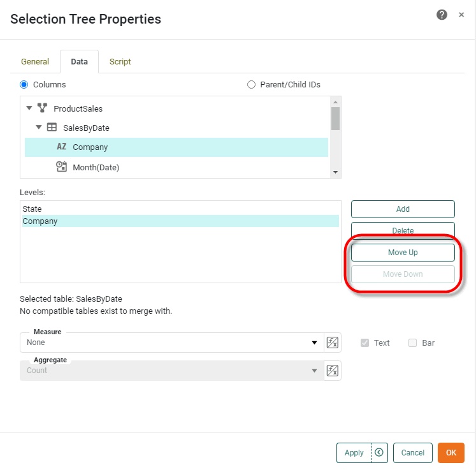
Task: Select Company in the Levels list
Action: pos(180,221)
